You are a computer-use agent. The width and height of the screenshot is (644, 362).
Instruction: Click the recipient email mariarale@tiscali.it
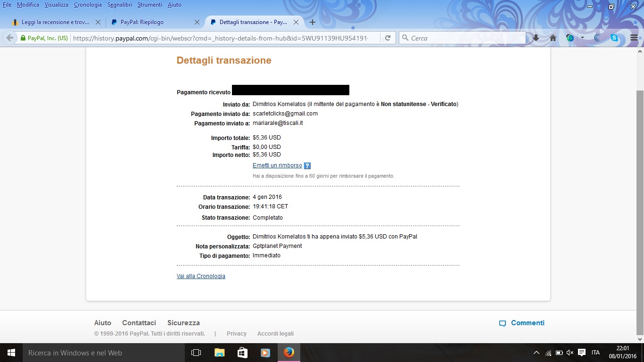click(x=278, y=123)
